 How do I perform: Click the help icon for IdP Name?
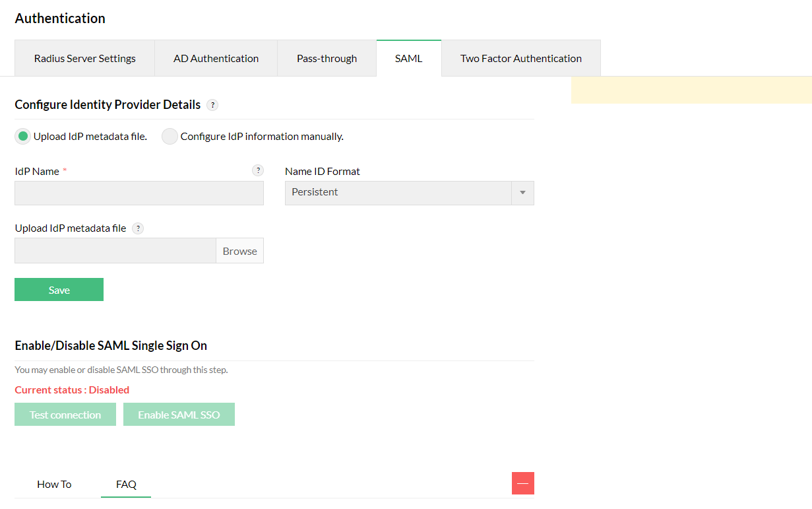coord(258,170)
